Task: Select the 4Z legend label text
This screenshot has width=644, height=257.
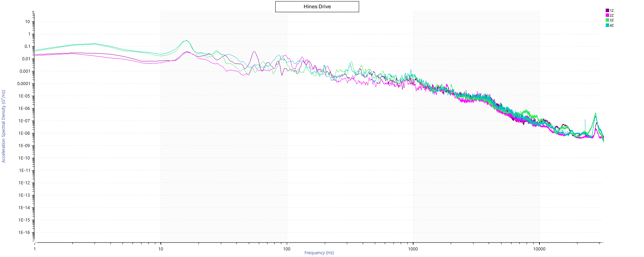Action: (x=612, y=25)
